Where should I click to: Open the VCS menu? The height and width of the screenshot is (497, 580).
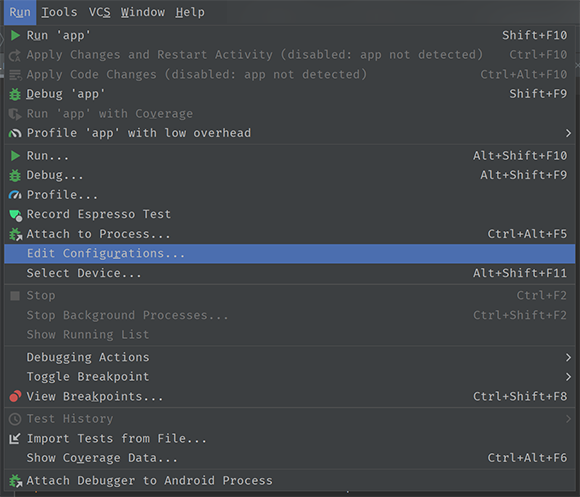pyautogui.click(x=100, y=12)
